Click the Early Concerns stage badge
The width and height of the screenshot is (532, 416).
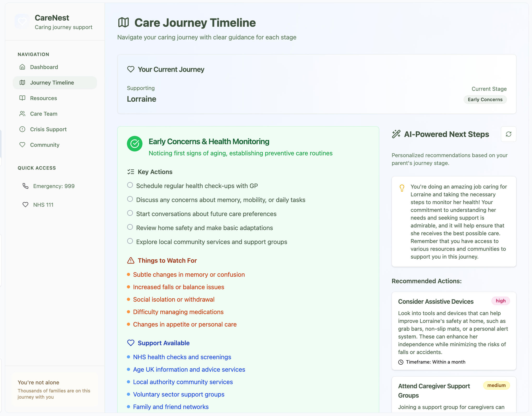pos(485,100)
